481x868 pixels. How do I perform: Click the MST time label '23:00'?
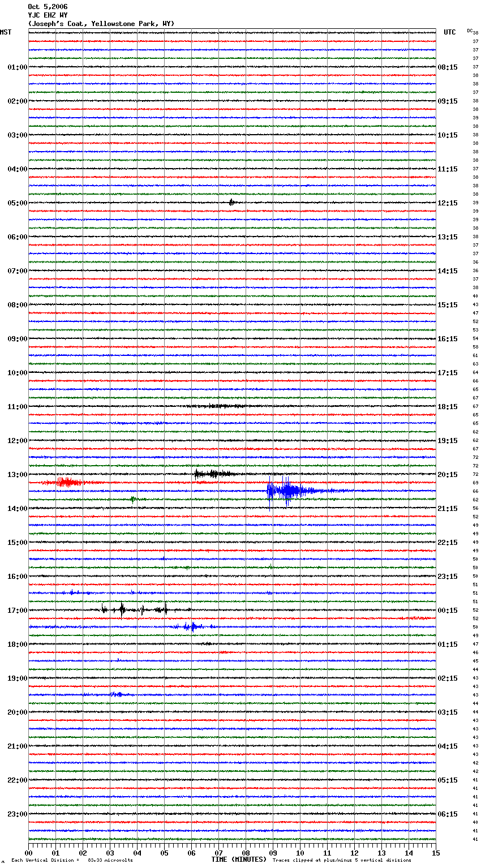pos(18,814)
